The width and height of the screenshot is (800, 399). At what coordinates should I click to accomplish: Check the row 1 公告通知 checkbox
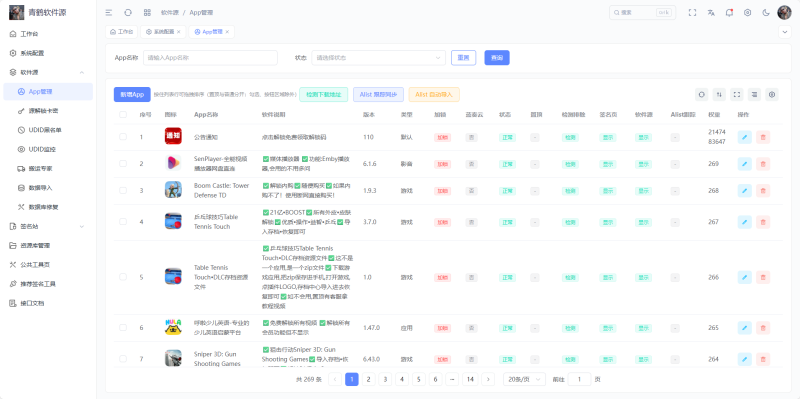123,137
